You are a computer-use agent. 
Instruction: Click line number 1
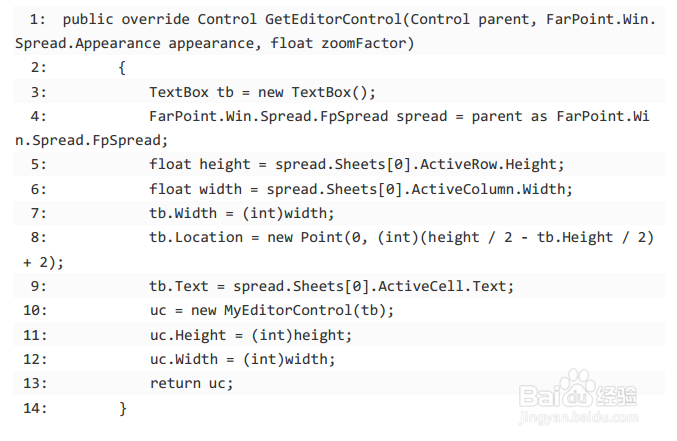pyautogui.click(x=36, y=19)
